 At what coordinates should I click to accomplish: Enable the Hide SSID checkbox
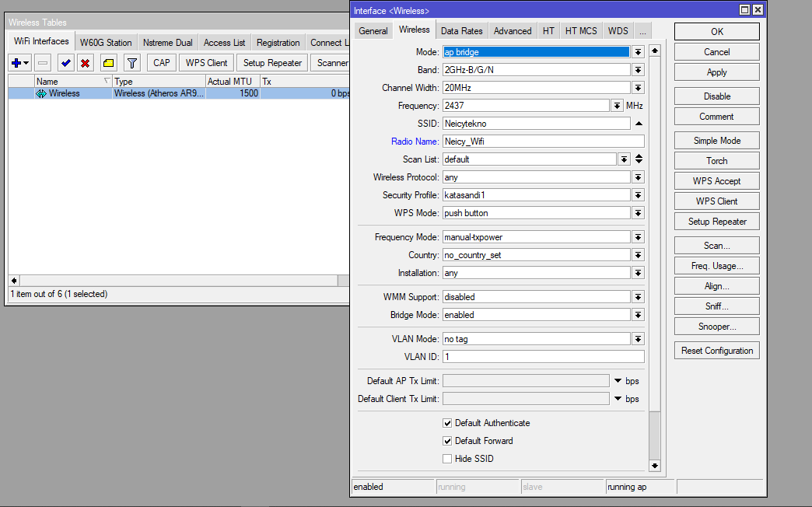[x=447, y=459]
